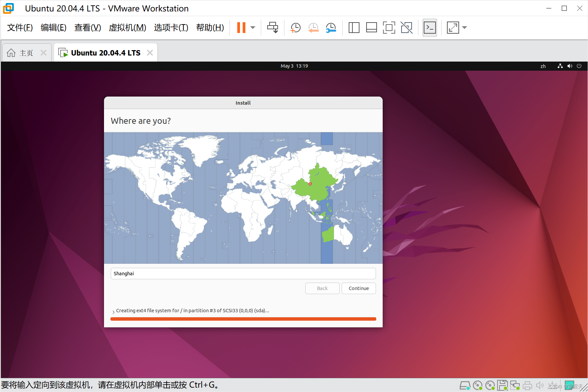588x392 pixels.
Task: Revert the virtual machine to a snapshot
Action: click(x=313, y=28)
